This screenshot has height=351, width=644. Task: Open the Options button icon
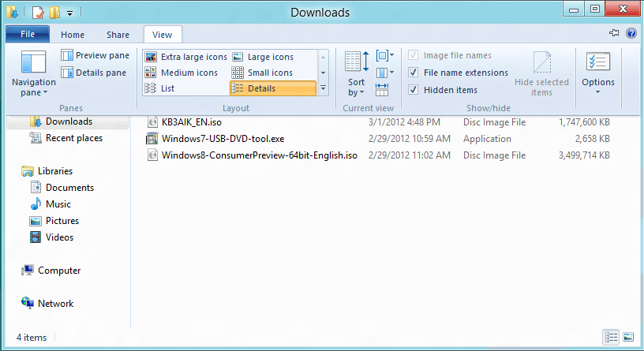[598, 62]
